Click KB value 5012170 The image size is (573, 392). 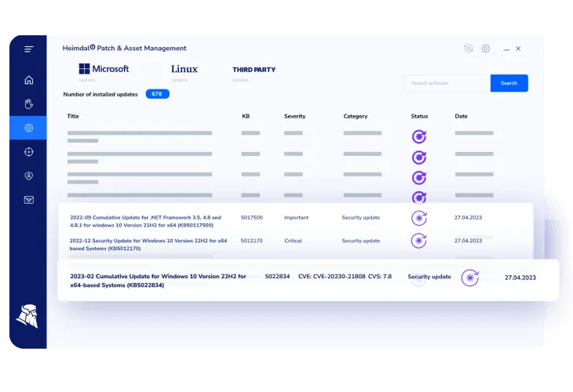point(251,241)
